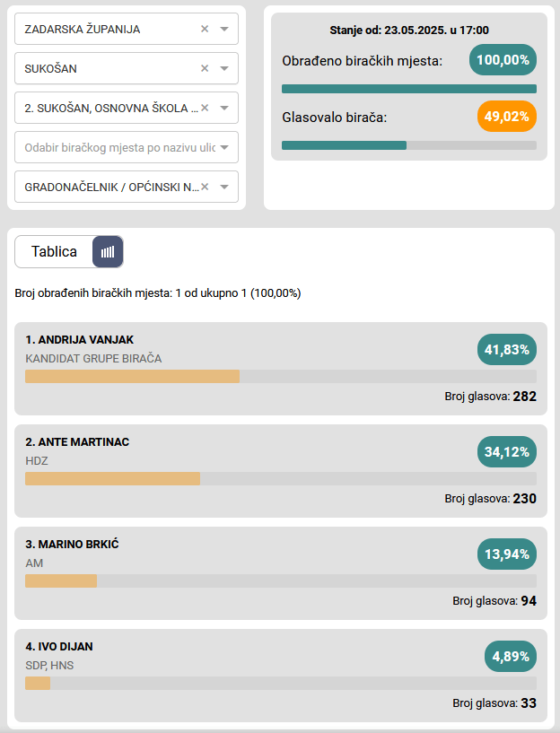This screenshot has height=733, width=560.
Task: Clear the SUKOŠAN, OSNOVNA ŠKOLA polling station
Action: (x=205, y=108)
